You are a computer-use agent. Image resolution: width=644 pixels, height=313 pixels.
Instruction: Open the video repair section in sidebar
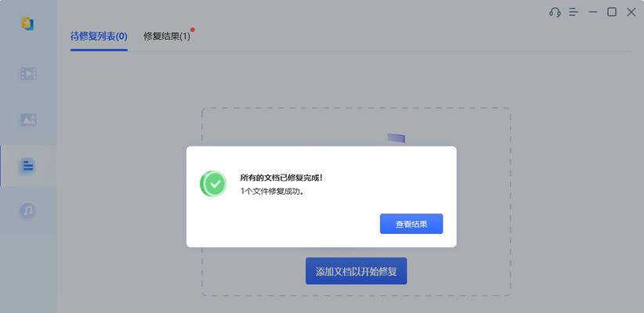tap(28, 74)
